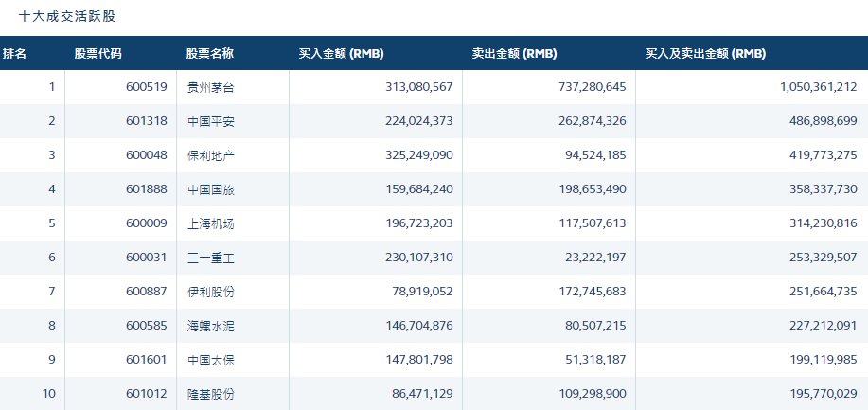
Task: Click stock name 隆基股份
Action: click(x=211, y=394)
